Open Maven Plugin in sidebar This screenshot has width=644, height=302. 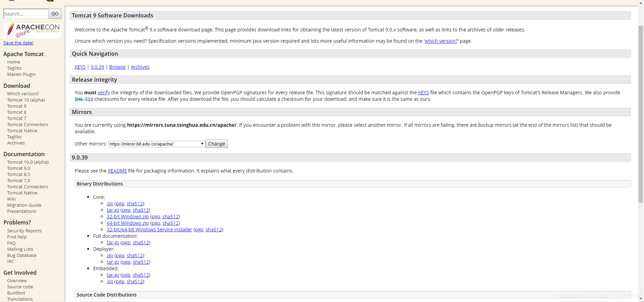[x=21, y=74]
